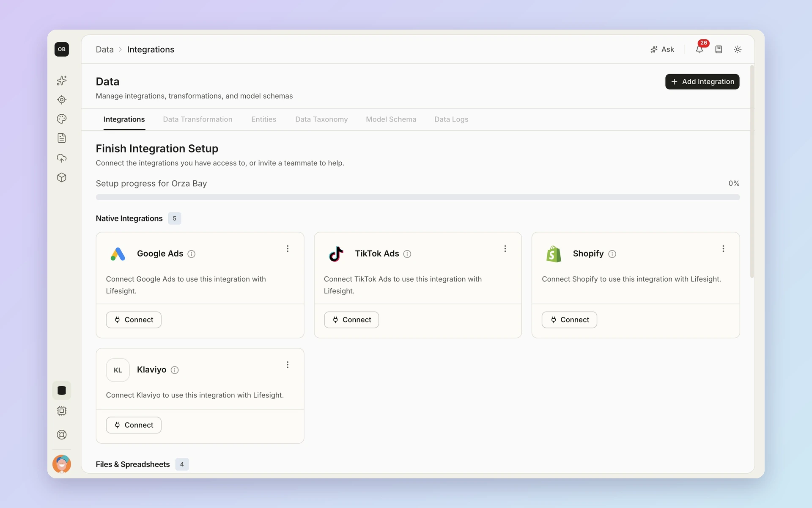Click the Ask assistant button
The image size is (812, 508).
tap(662, 50)
